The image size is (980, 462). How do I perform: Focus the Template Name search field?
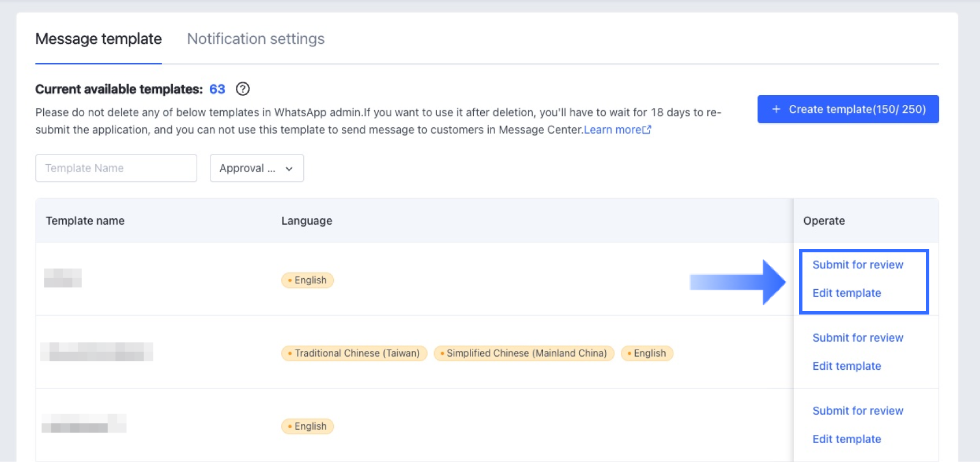116,168
